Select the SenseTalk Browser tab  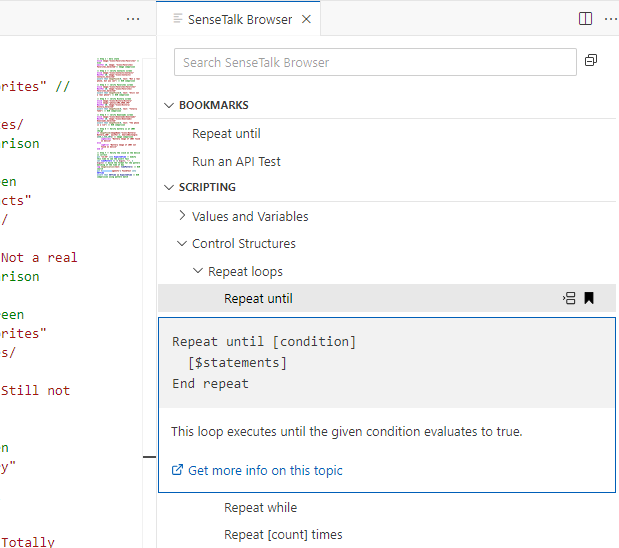click(x=238, y=19)
